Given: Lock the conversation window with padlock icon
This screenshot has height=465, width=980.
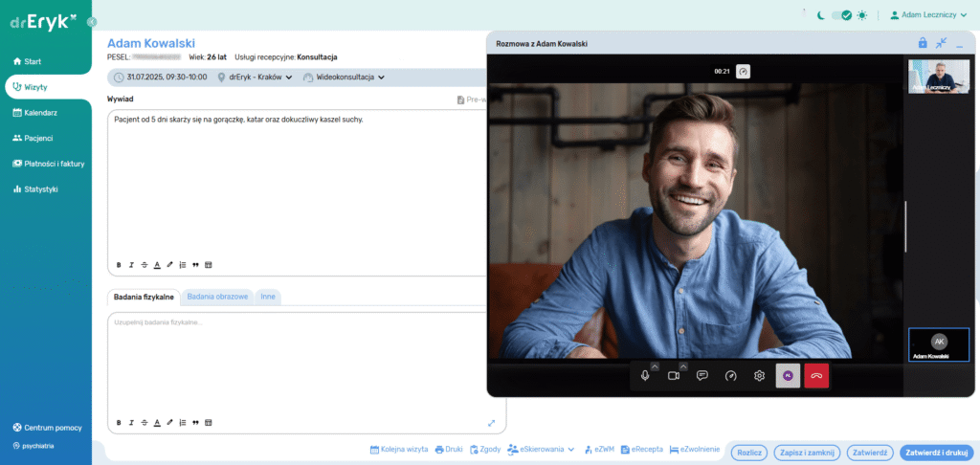Looking at the screenshot, I should 922,43.
